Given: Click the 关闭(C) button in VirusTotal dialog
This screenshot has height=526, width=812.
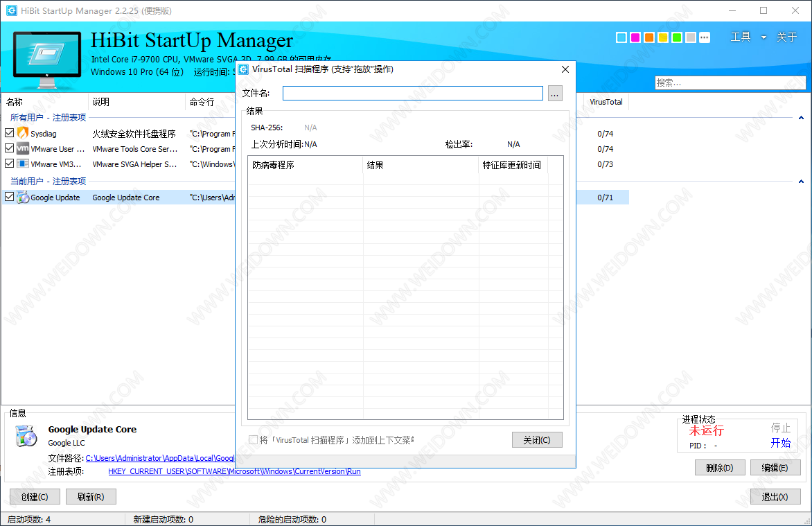Looking at the screenshot, I should coord(537,440).
